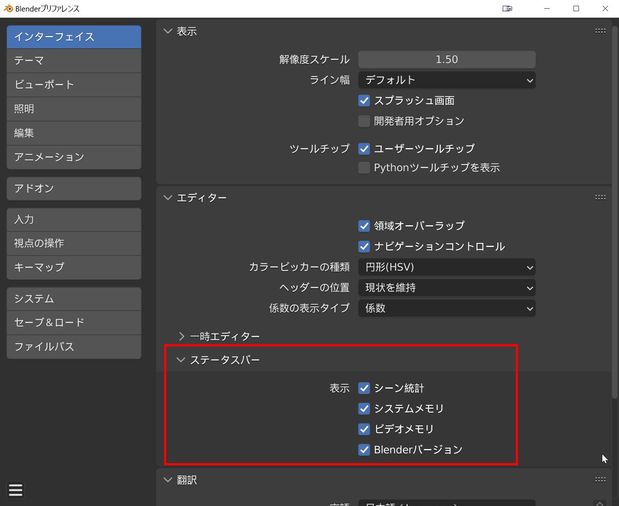Collapse the ステータスバー subpanel
This screenshot has height=506, width=619.
[x=181, y=360]
